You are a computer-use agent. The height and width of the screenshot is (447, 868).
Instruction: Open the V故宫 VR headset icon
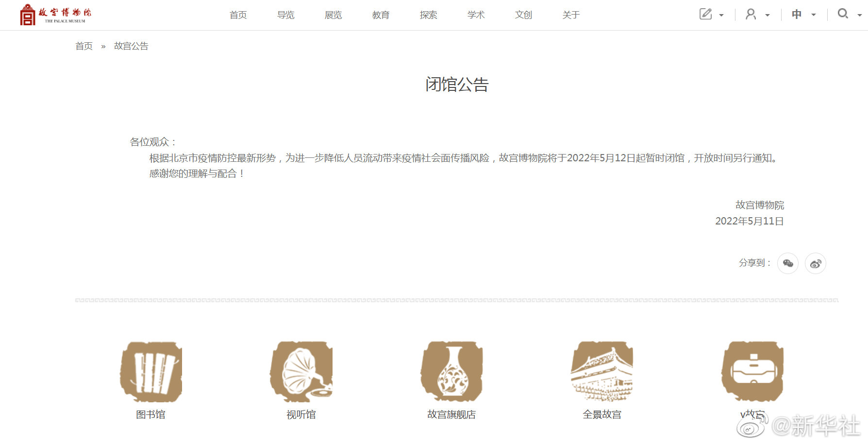752,372
